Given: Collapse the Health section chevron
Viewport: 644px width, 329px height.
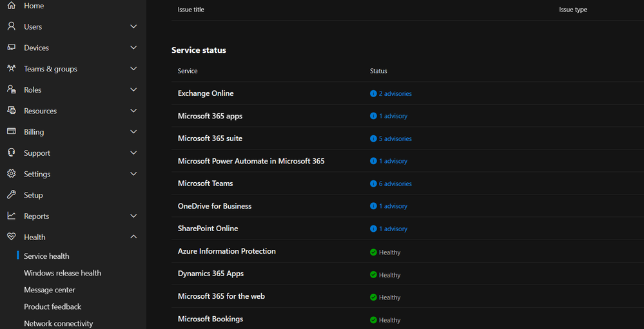Looking at the screenshot, I should [133, 237].
